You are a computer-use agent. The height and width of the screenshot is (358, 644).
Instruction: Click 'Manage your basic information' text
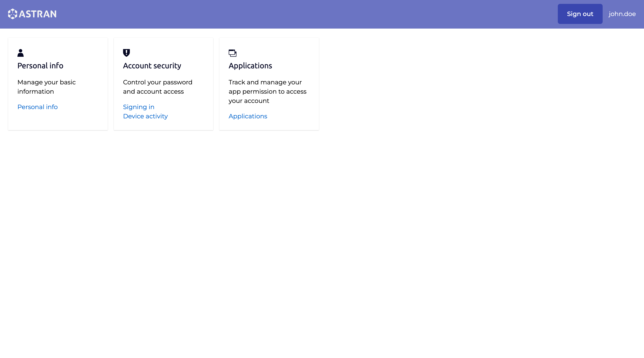click(47, 87)
